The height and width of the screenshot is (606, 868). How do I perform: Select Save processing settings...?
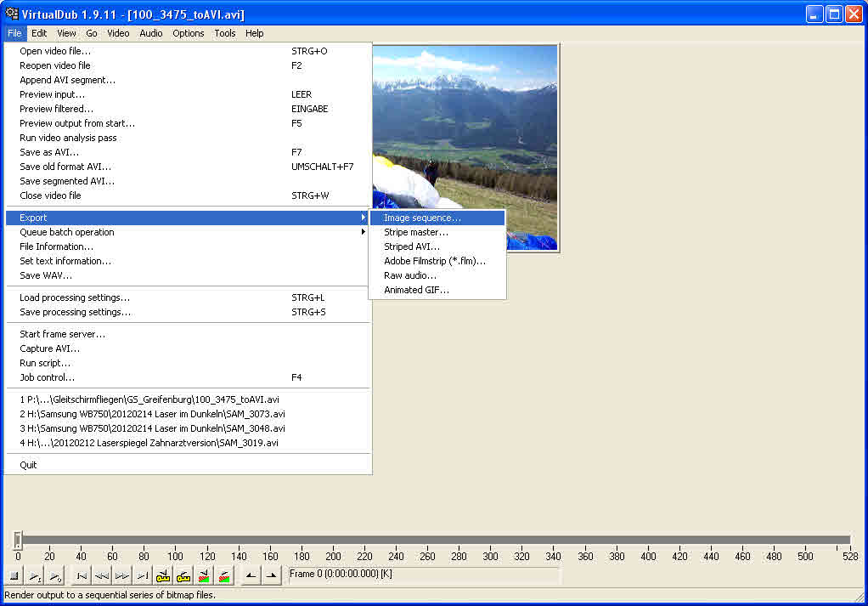187,312
